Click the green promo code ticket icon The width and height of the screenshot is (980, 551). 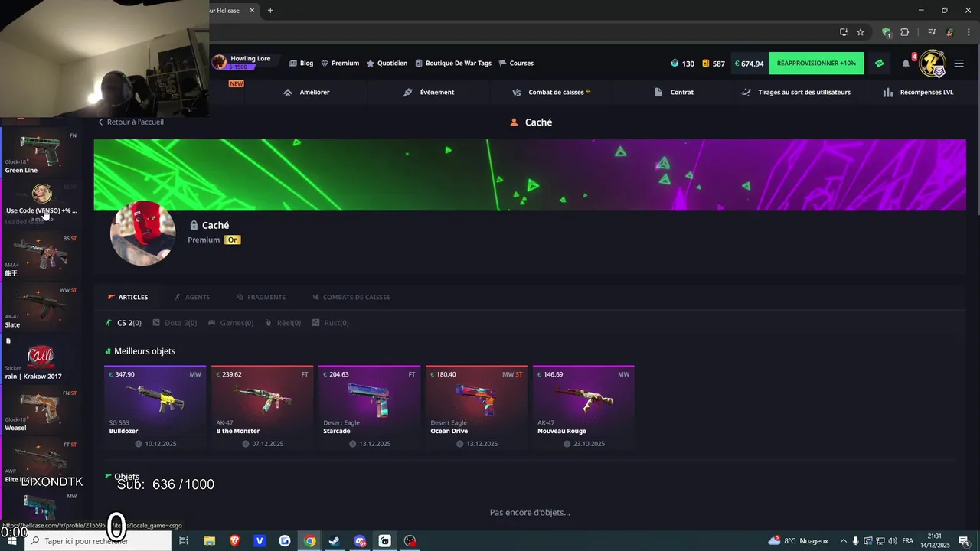click(x=879, y=64)
